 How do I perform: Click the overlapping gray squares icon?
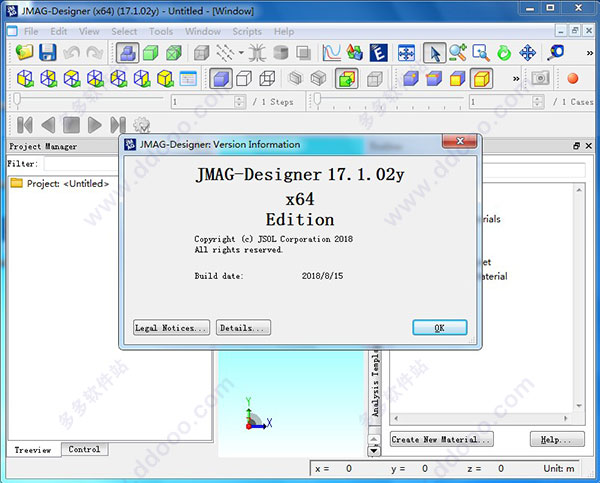point(303,53)
